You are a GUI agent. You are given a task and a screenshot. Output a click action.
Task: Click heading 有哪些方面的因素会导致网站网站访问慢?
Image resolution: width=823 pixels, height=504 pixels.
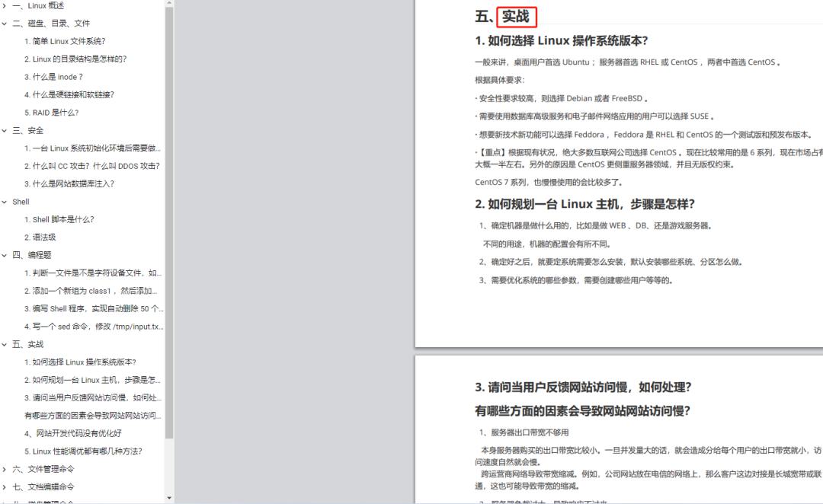pos(582,410)
